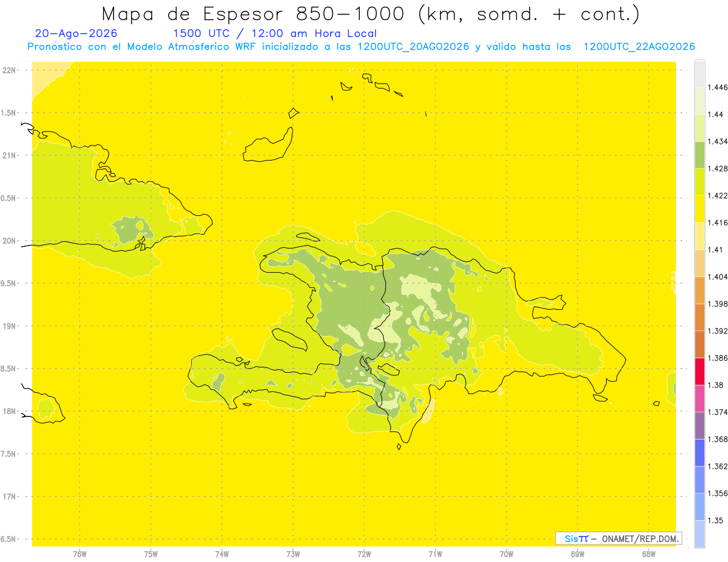The image size is (728, 562).
Task: Click the light yellow legend swatch between 1.41 and 1.416
Action: tap(699, 236)
